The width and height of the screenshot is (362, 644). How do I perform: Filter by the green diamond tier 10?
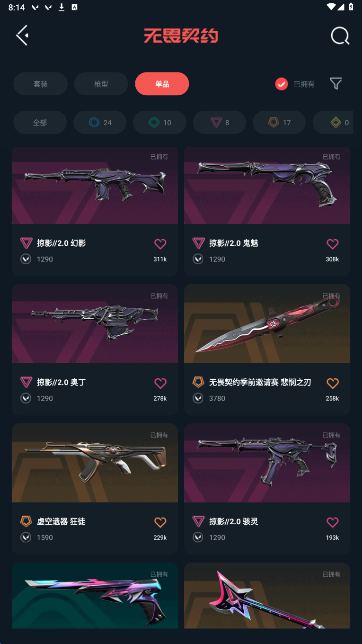(x=159, y=123)
